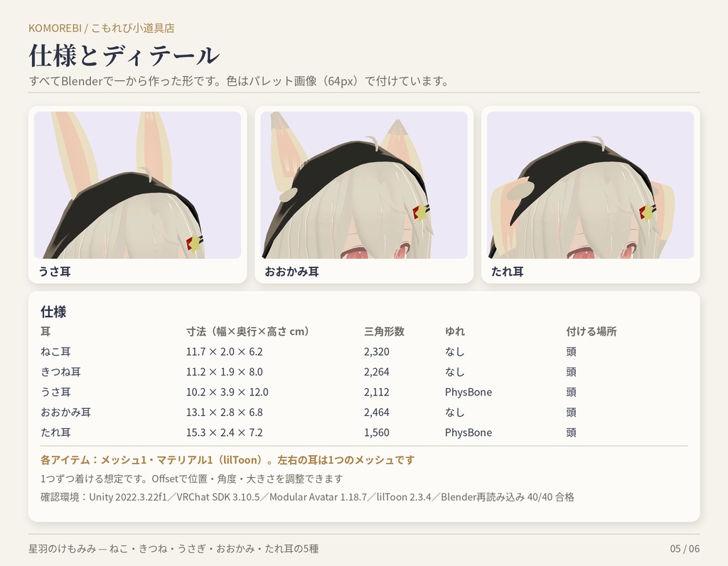Click 頭 in the おおかみ耳 row

571,412
